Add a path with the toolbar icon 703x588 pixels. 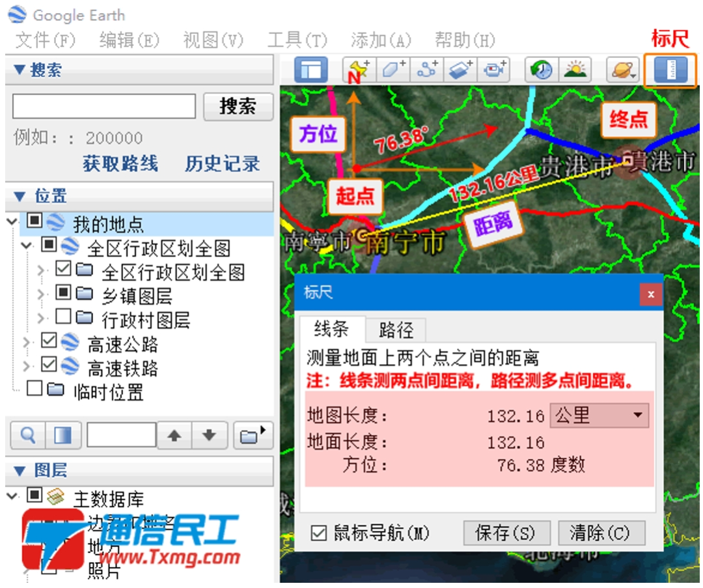coord(426,70)
